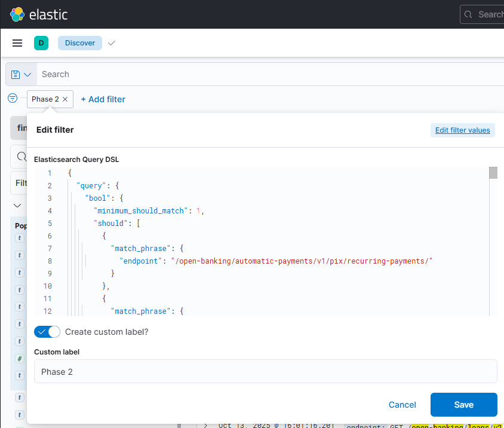Open the Discover breadcrumb tab
504x428 pixels.
tap(80, 43)
